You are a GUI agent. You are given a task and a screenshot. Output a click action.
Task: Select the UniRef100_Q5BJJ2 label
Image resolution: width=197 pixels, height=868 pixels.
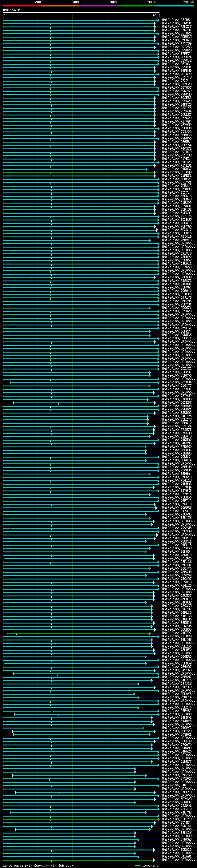click(x=177, y=186)
